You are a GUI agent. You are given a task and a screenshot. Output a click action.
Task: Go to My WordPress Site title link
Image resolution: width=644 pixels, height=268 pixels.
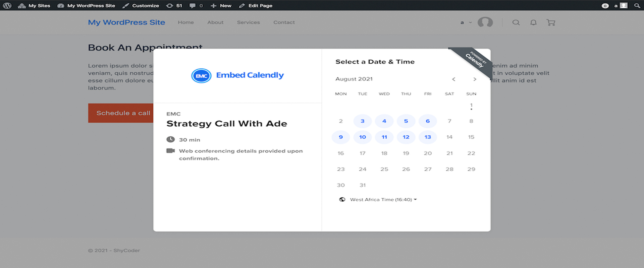click(126, 22)
